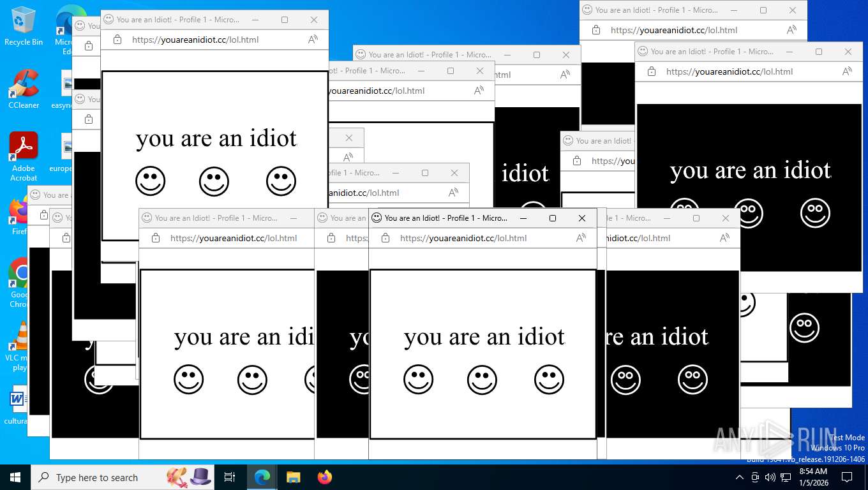Click lock icon in white window left of focused
The height and width of the screenshot is (490, 868).
pyautogui.click(x=156, y=238)
